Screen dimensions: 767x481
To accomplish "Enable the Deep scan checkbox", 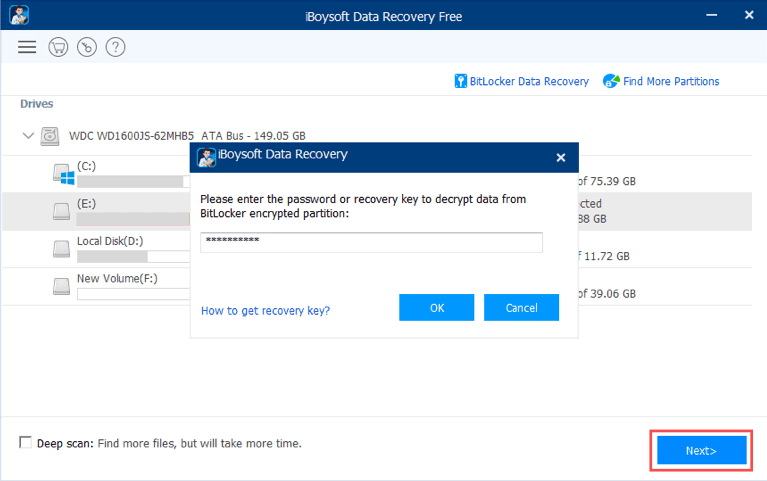I will point(26,443).
